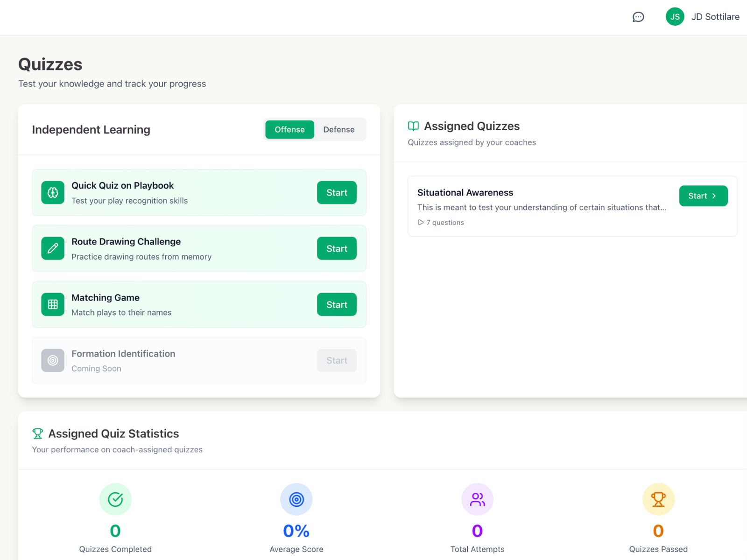
Task: Click the Quizzes page heading
Action: 50,64
